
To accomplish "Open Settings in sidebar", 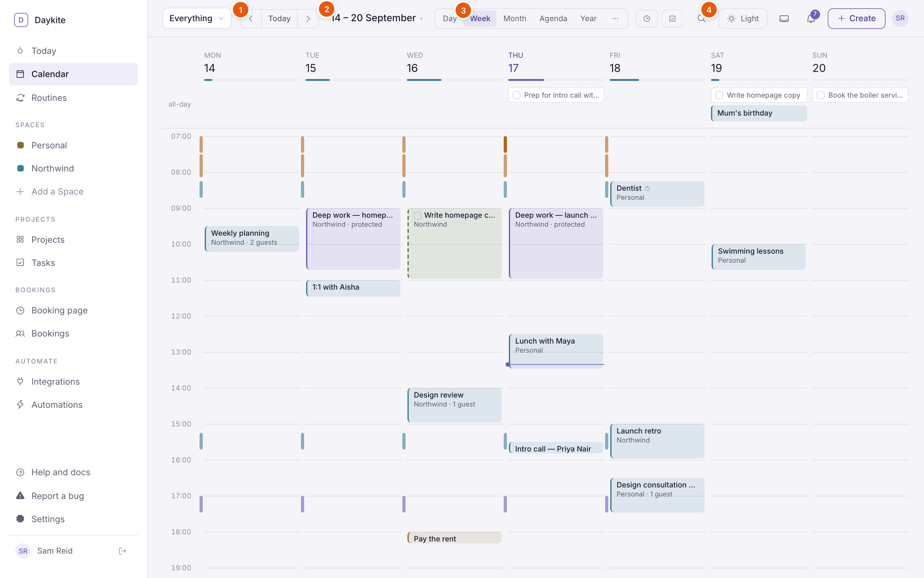I will 73,519.
